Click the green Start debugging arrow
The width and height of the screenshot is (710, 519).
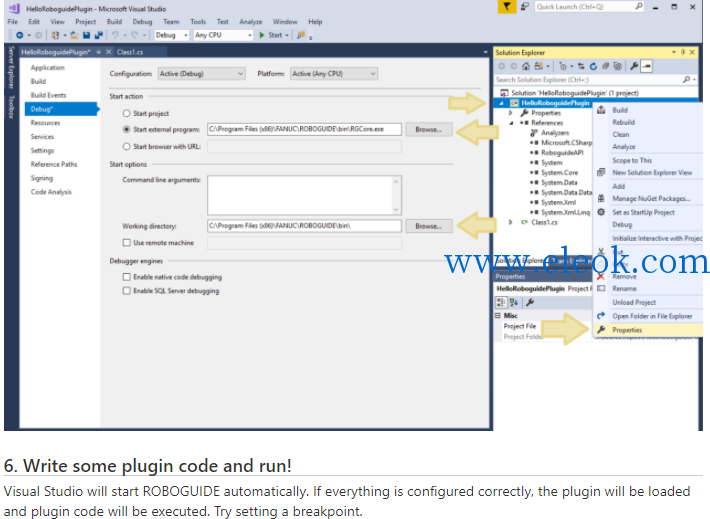262,35
